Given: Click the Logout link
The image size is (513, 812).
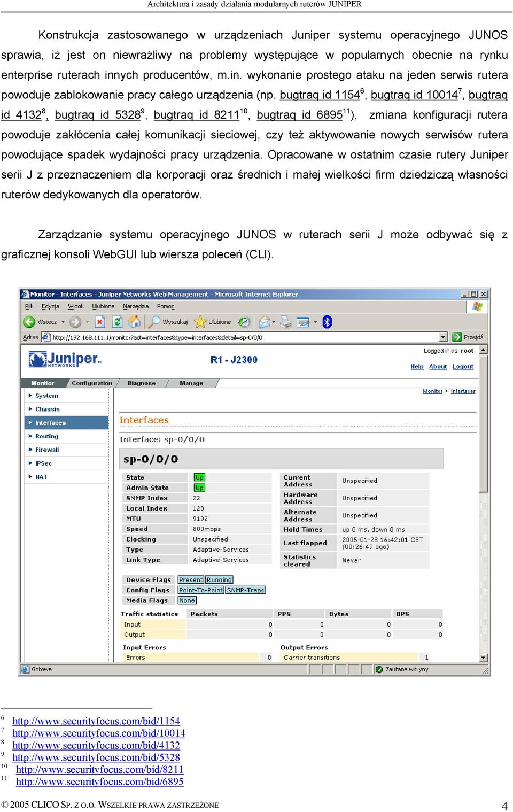Looking at the screenshot, I should coord(463,367).
